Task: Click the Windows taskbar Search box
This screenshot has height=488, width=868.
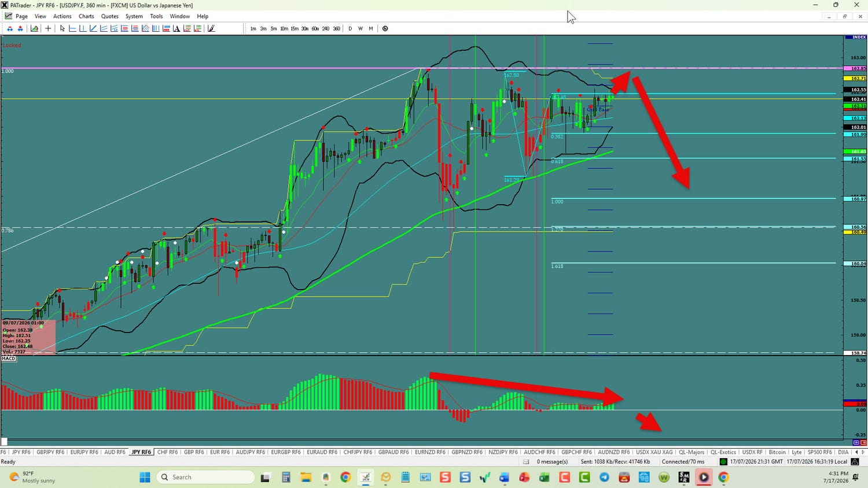Action: point(205,477)
